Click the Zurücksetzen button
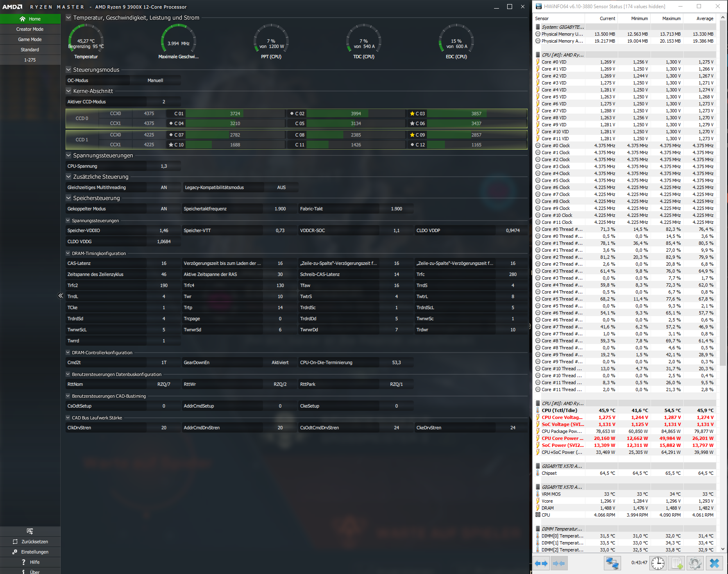This screenshot has height=574, width=728. coord(30,542)
